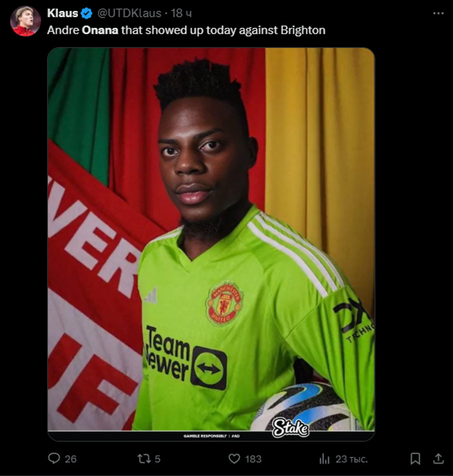The width and height of the screenshot is (453, 476).
Task: Click the 183 likes count
Action: (253, 459)
